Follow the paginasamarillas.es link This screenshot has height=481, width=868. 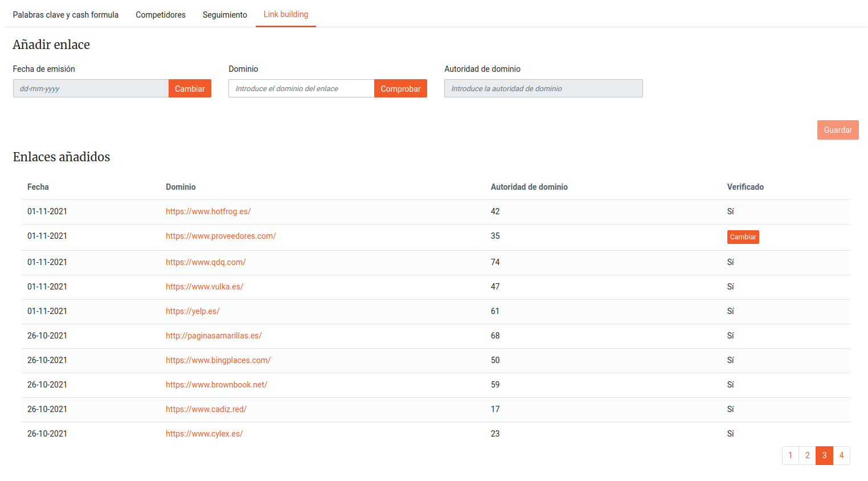[214, 336]
